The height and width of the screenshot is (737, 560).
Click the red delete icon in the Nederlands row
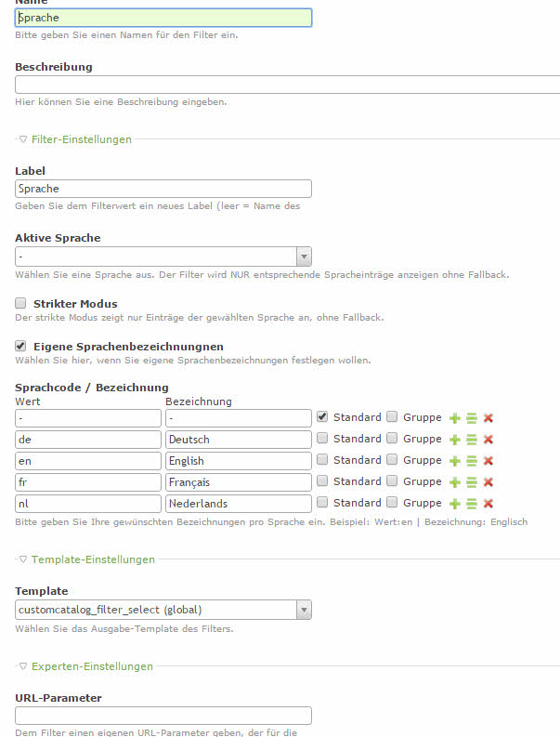(488, 504)
